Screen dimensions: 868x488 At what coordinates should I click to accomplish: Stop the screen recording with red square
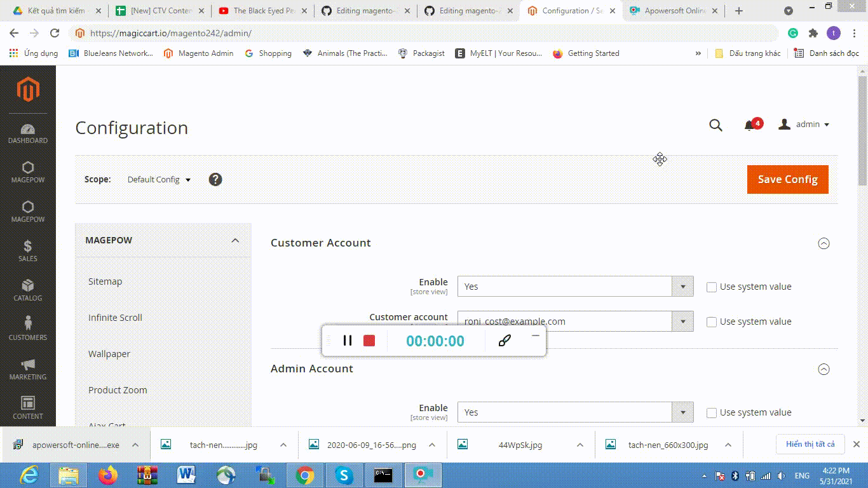[369, 341]
